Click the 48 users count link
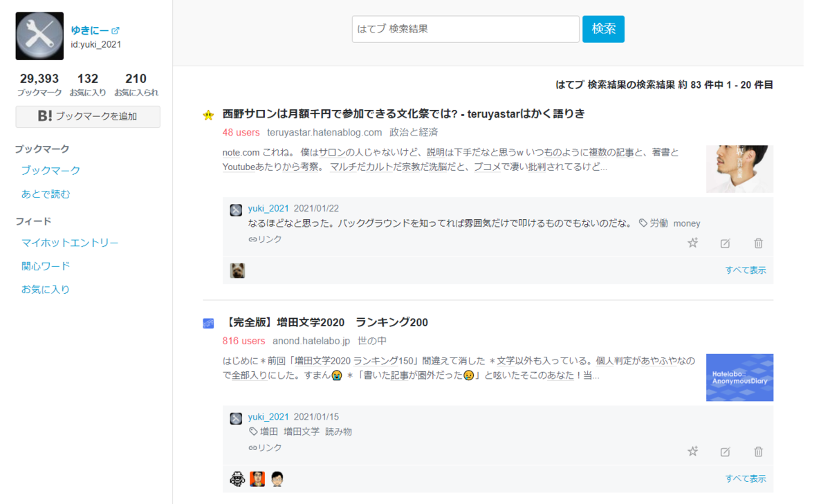The height and width of the screenshot is (504, 830). 241,132
